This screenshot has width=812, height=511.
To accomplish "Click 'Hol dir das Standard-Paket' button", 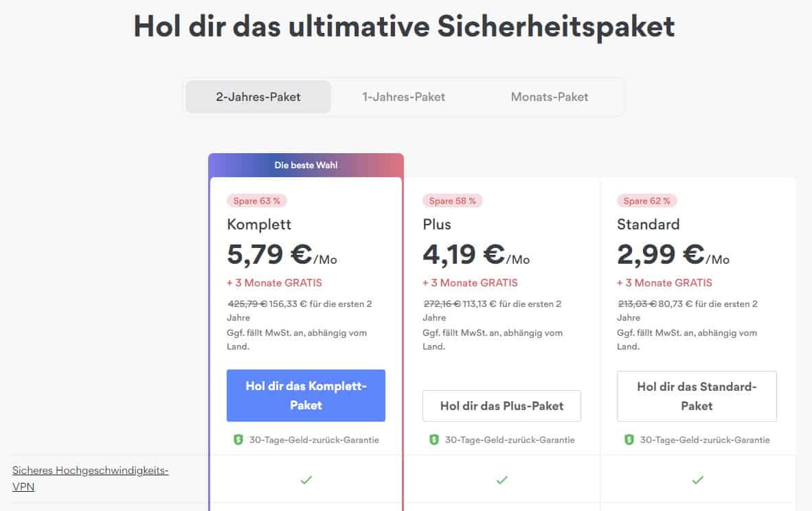I will pyautogui.click(x=697, y=396).
